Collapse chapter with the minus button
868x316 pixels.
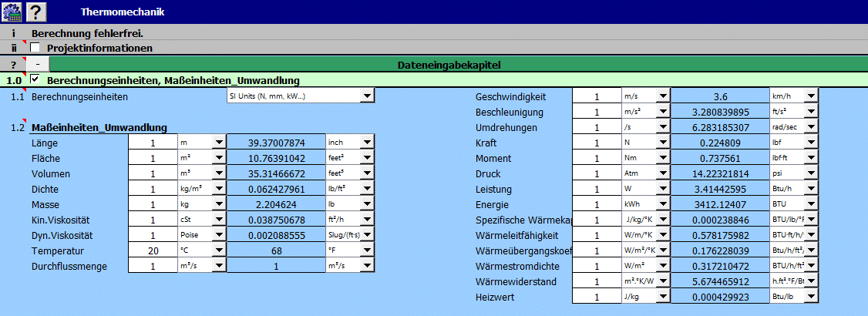point(38,65)
